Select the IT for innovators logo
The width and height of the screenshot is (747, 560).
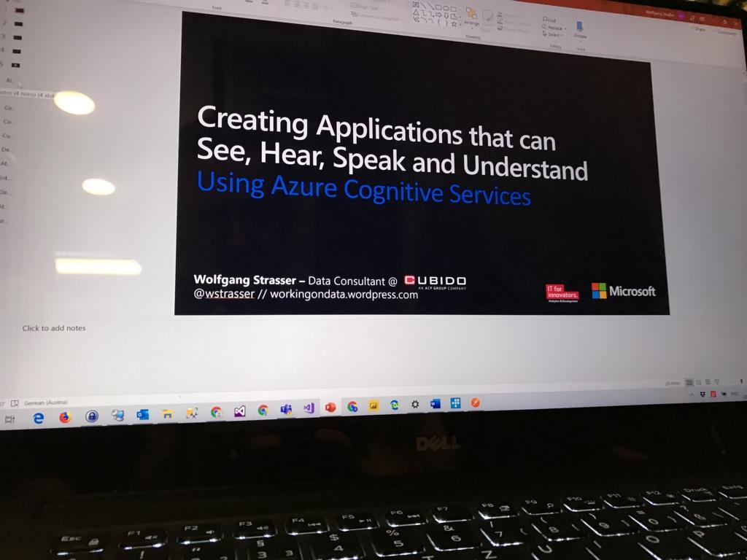pos(562,293)
